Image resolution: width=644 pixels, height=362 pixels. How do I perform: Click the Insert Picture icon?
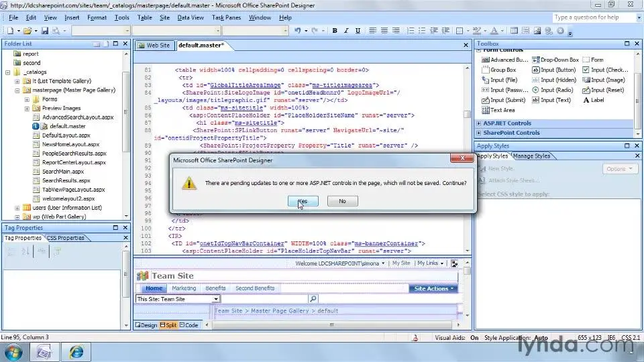[537, 31]
